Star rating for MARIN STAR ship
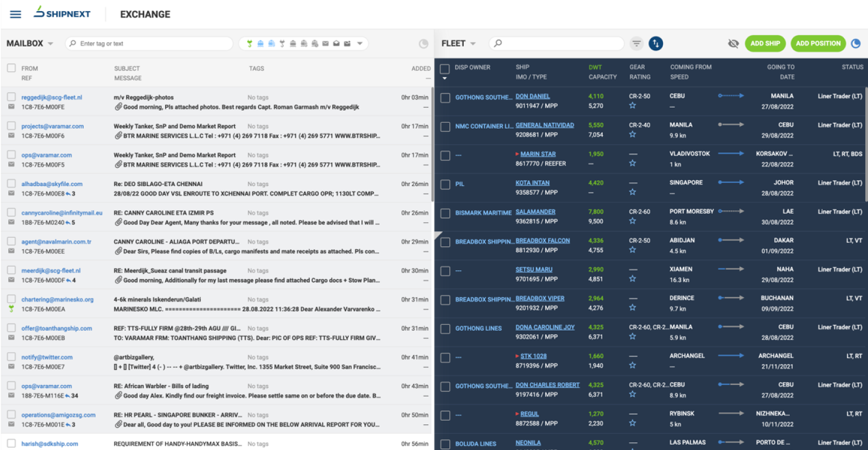Screen dimensions: 868x450 pyautogui.click(x=633, y=163)
